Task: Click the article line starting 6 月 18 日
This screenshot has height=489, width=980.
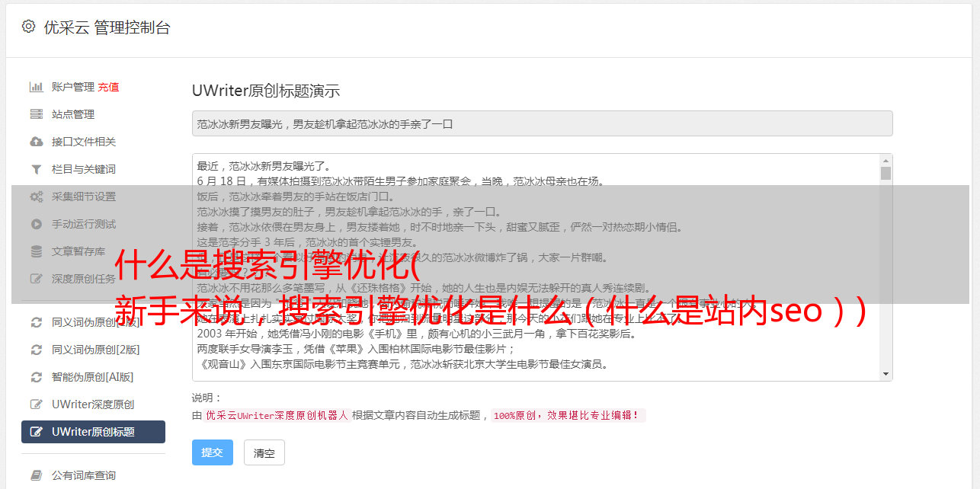Action: 401,181
